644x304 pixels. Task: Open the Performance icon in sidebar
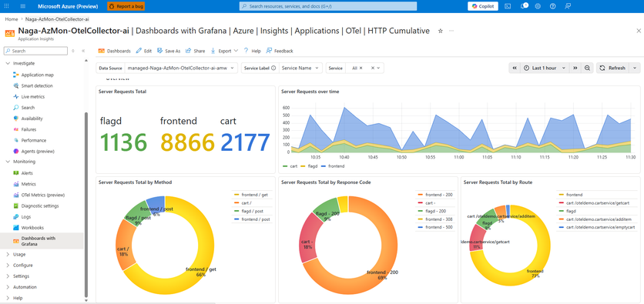[16, 140]
